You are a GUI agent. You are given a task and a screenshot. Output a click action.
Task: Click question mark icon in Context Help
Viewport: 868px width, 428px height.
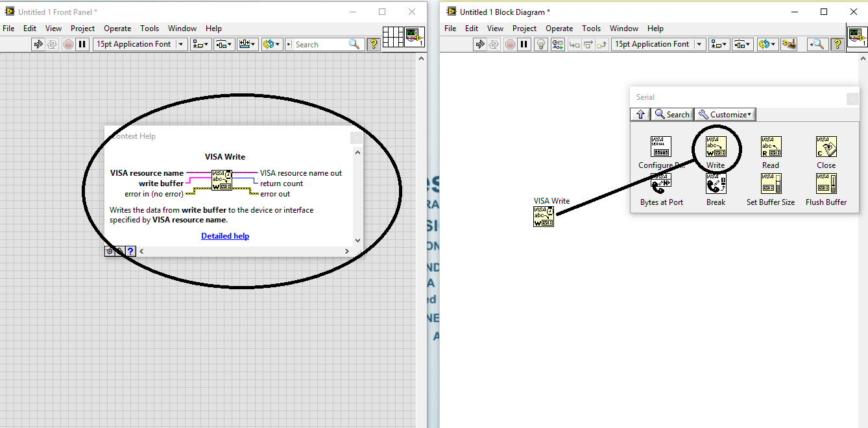point(130,251)
